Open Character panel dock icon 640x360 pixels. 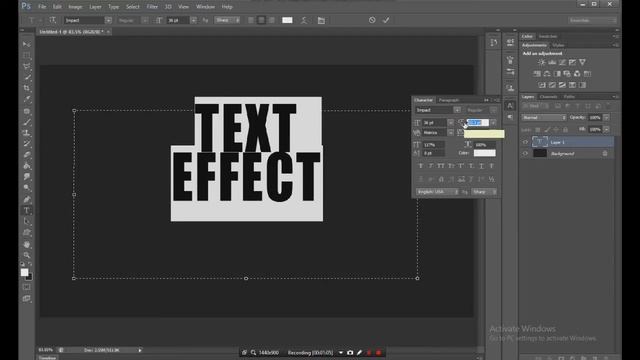click(510, 106)
